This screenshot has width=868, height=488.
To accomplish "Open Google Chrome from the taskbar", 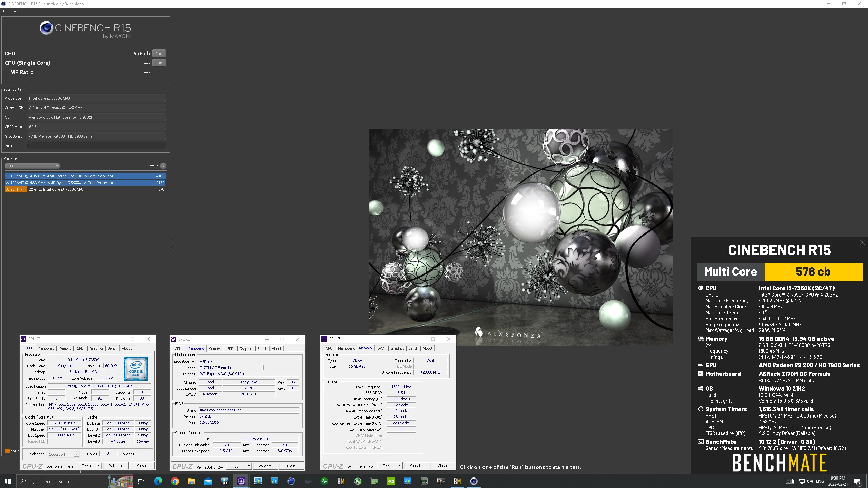I will tap(175, 481).
